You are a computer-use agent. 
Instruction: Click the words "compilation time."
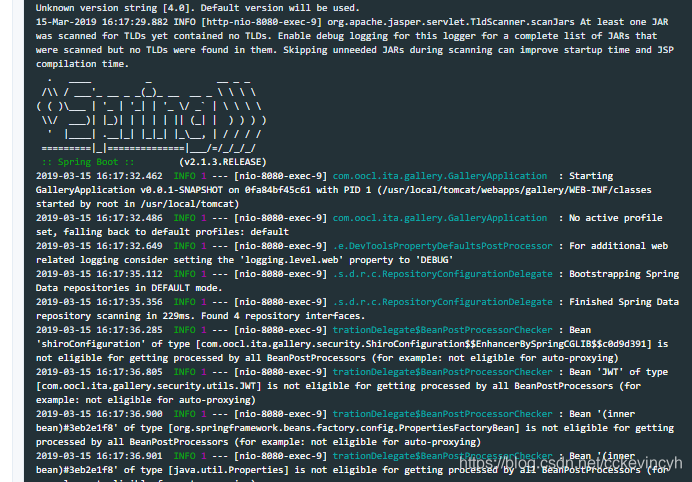pyautogui.click(x=82, y=64)
